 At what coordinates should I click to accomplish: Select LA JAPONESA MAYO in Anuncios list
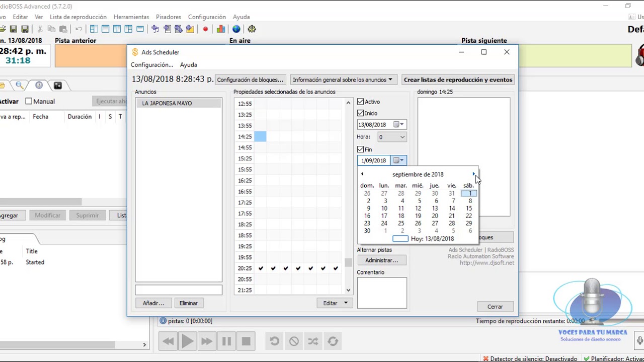[x=179, y=103]
